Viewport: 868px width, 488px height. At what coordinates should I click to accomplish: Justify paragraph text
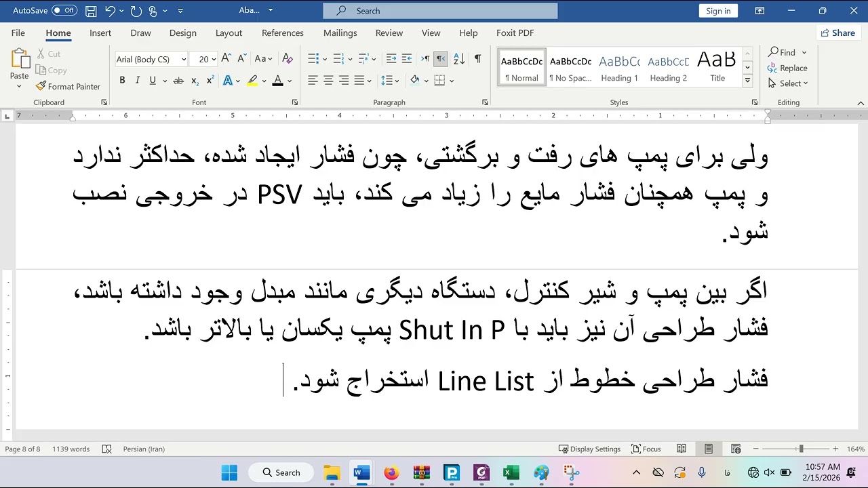[x=359, y=81]
